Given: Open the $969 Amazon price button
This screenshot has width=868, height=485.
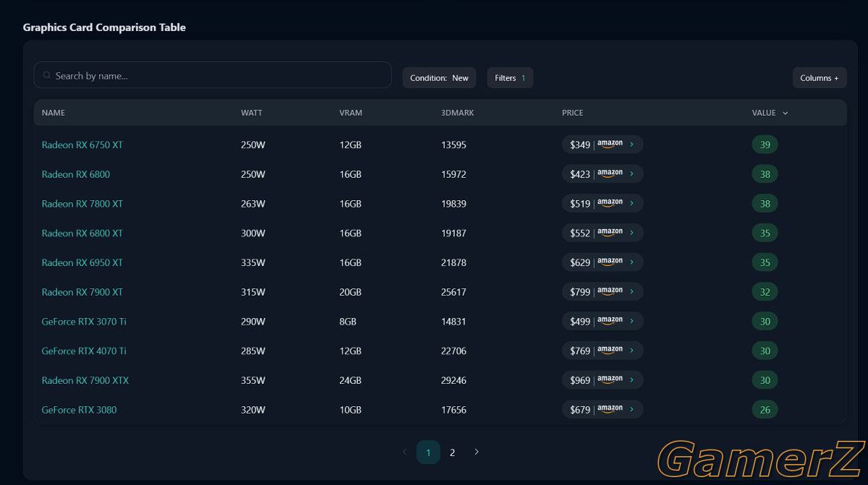Looking at the screenshot, I should point(603,380).
